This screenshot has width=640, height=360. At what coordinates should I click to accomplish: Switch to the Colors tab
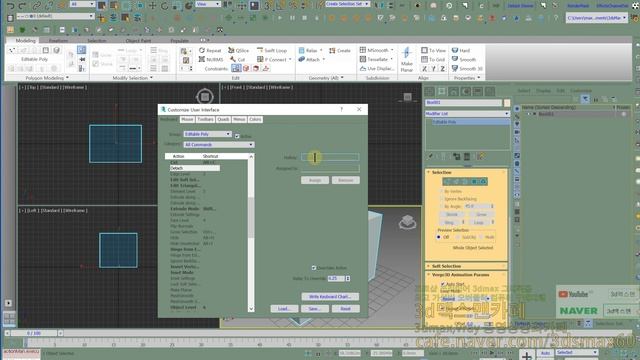tap(255, 119)
